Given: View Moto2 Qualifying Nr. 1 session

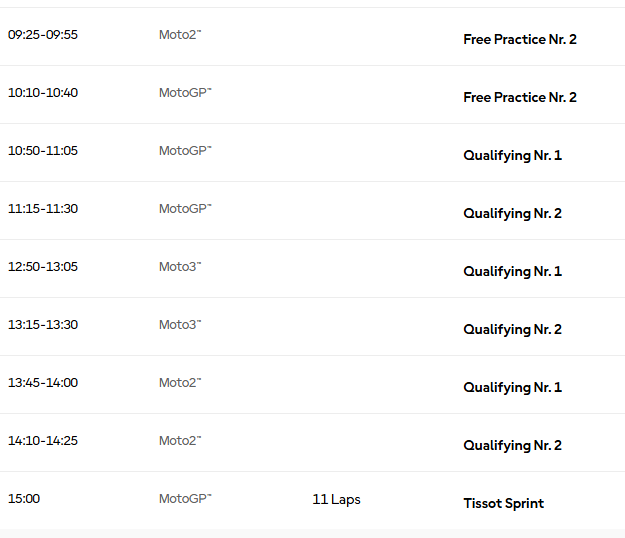Looking at the screenshot, I should pos(512,387).
